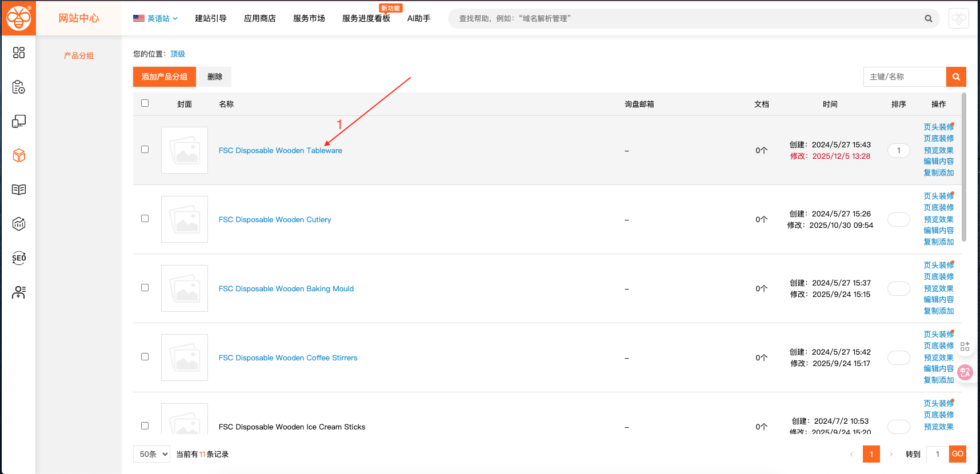Expand the 英语站 language dropdown
The width and height of the screenshot is (980, 474).
point(155,18)
